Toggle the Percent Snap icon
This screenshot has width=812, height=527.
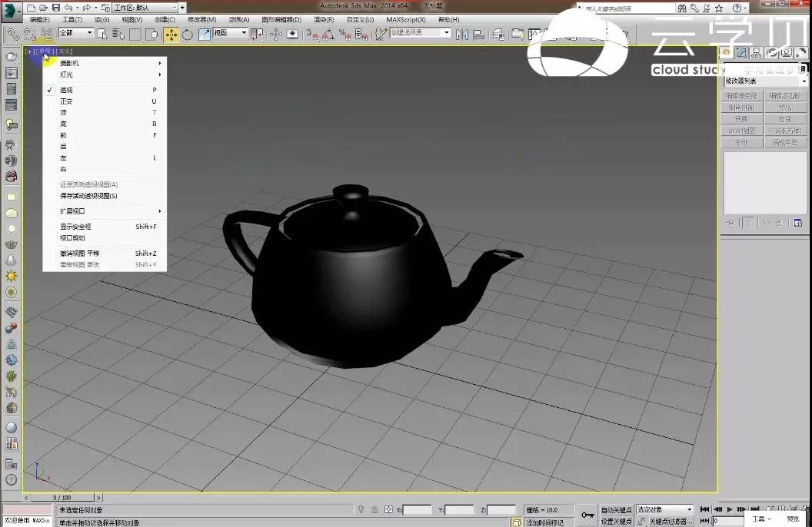[344, 35]
